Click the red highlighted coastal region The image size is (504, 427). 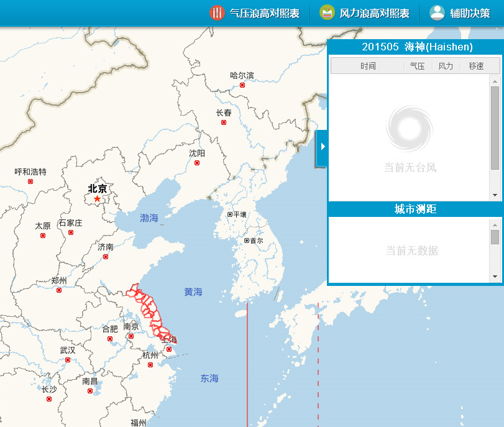[x=150, y=311]
